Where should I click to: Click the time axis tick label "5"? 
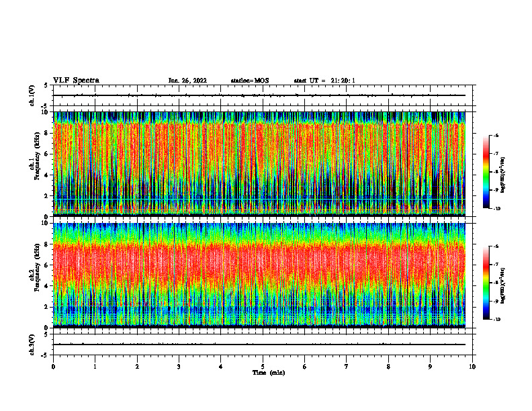coord(263,367)
